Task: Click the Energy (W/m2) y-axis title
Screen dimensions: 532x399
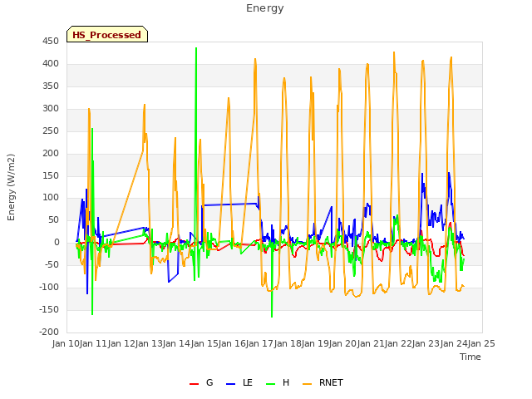Action: pyautogui.click(x=11, y=187)
